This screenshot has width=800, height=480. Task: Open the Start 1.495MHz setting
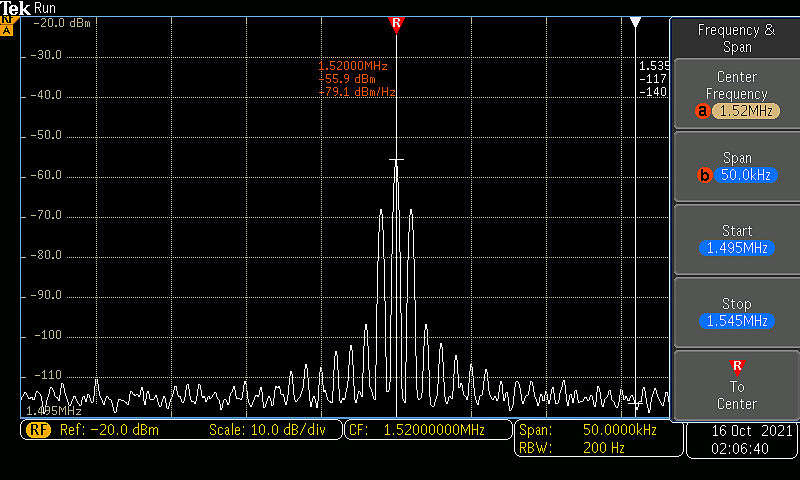pos(736,240)
